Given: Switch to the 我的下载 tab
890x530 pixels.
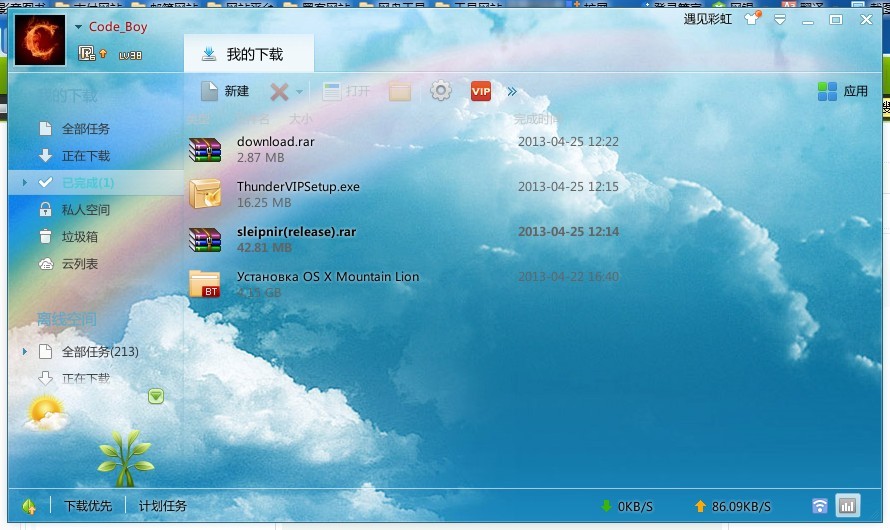Looking at the screenshot, I should (248, 54).
